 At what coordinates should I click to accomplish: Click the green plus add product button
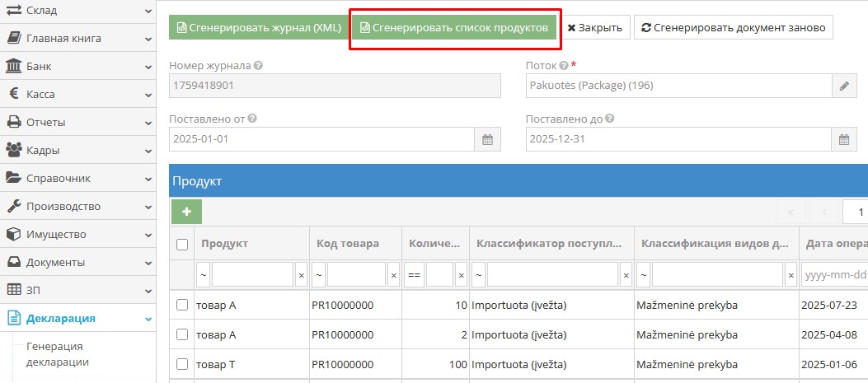[x=186, y=212]
